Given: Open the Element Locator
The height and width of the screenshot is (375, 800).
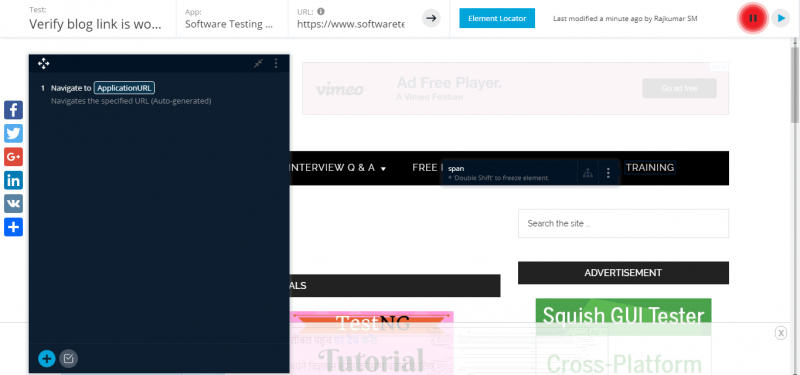Looking at the screenshot, I should 497,18.
